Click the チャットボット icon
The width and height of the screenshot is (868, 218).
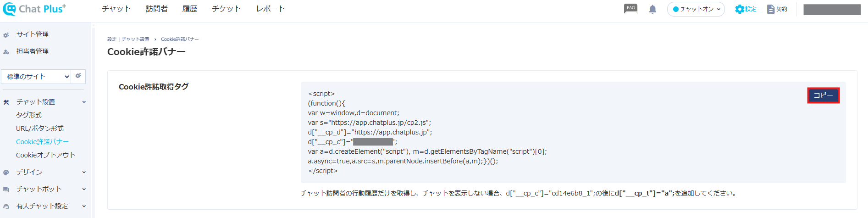tap(6, 190)
